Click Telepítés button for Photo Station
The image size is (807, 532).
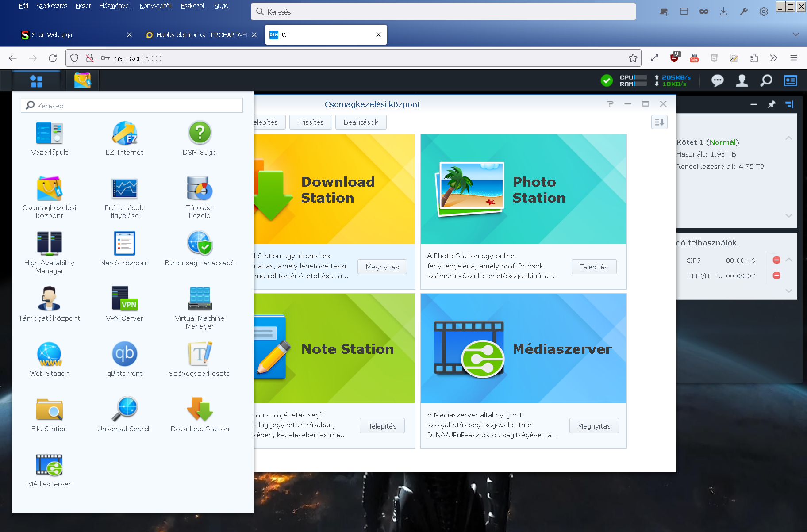point(593,267)
